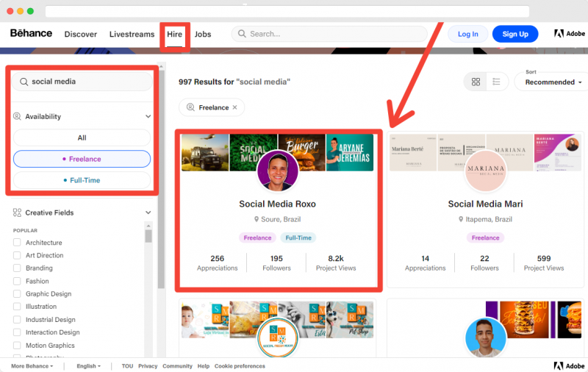The width and height of the screenshot is (588, 372).
Task: Switch to grid view layout icon
Action: coord(476,82)
